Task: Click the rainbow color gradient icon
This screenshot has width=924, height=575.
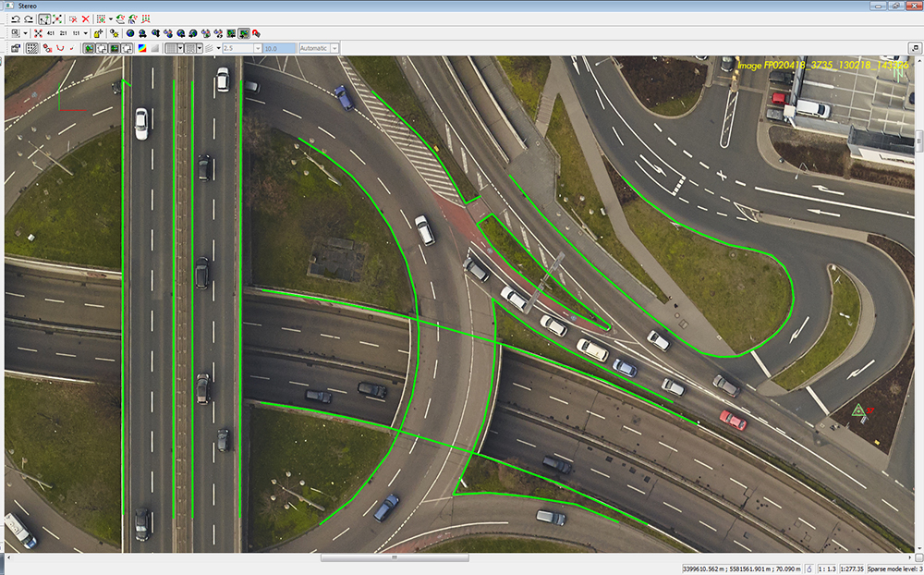Action: coord(142,48)
